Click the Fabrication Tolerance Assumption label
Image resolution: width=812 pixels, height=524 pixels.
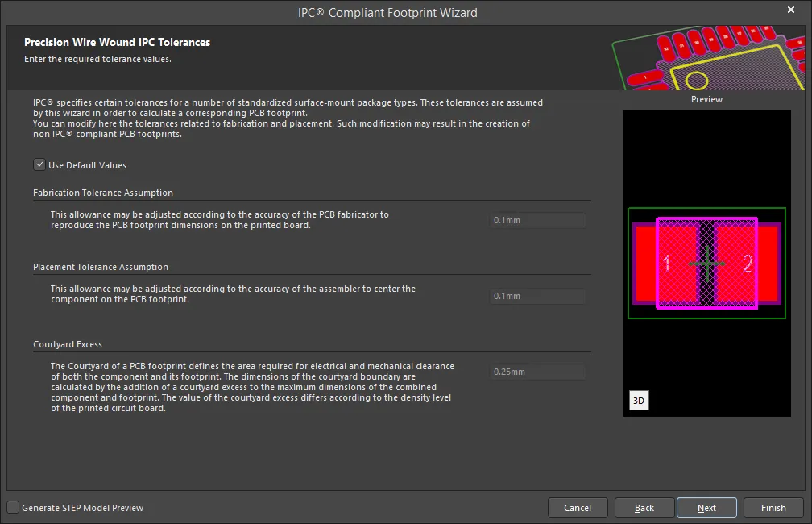tap(103, 193)
